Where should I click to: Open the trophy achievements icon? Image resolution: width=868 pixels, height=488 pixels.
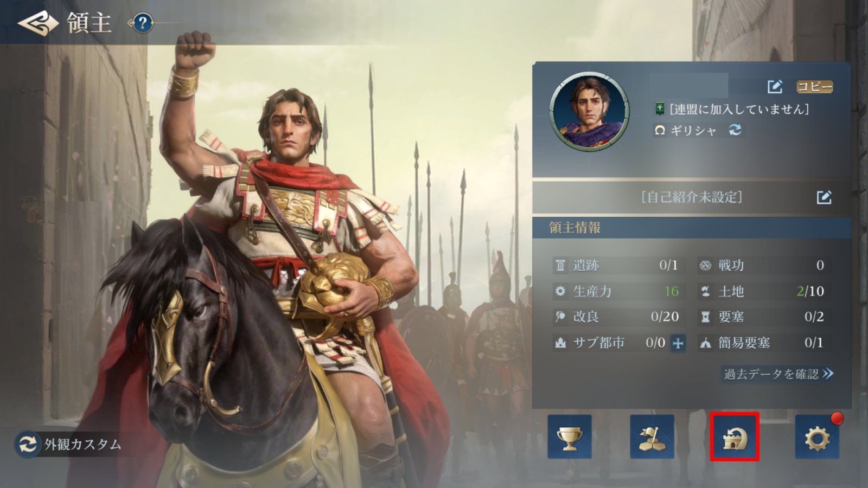tap(570, 436)
